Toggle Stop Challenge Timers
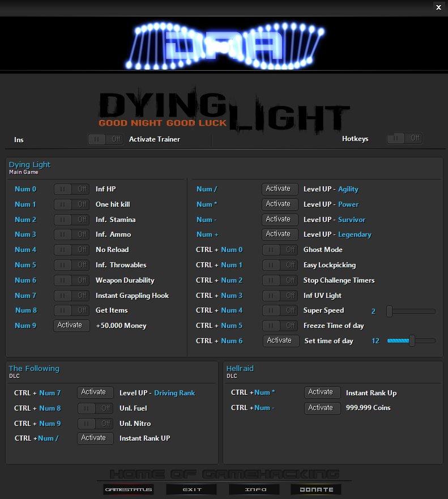Screen dimensions: 448x499 (x=280, y=280)
